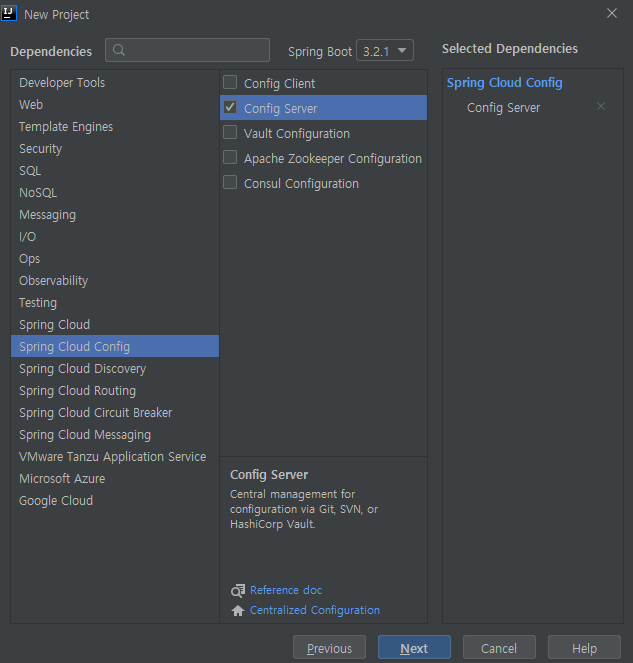Open the Spring Boot version dropdown
Viewport: 633px width, 663px height.
coord(384,51)
